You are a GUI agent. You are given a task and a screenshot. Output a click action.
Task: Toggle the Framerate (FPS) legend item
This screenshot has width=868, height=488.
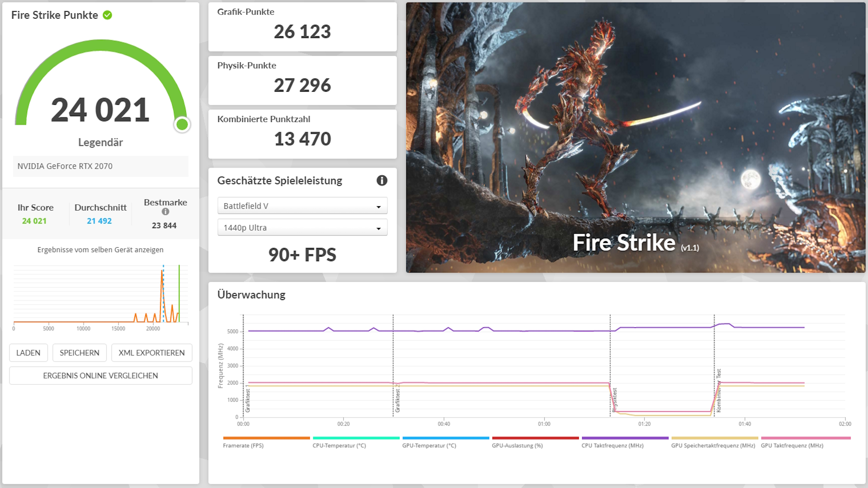coord(243,446)
